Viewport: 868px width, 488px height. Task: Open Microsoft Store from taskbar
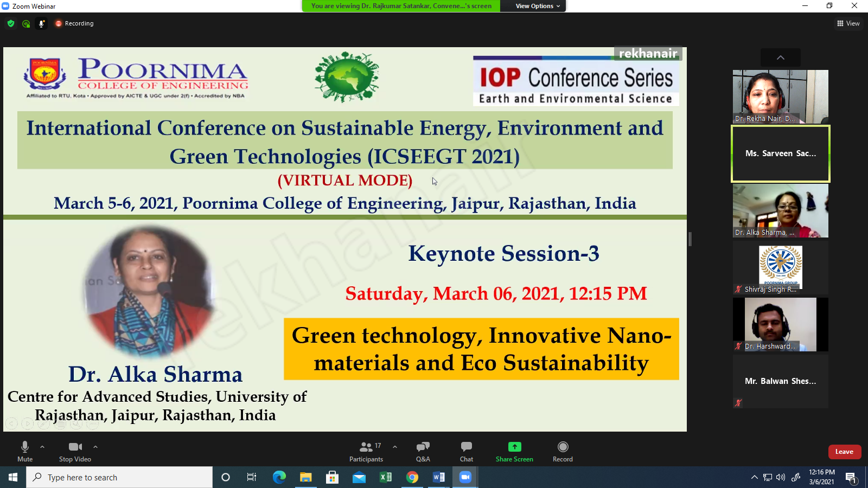coord(332,477)
